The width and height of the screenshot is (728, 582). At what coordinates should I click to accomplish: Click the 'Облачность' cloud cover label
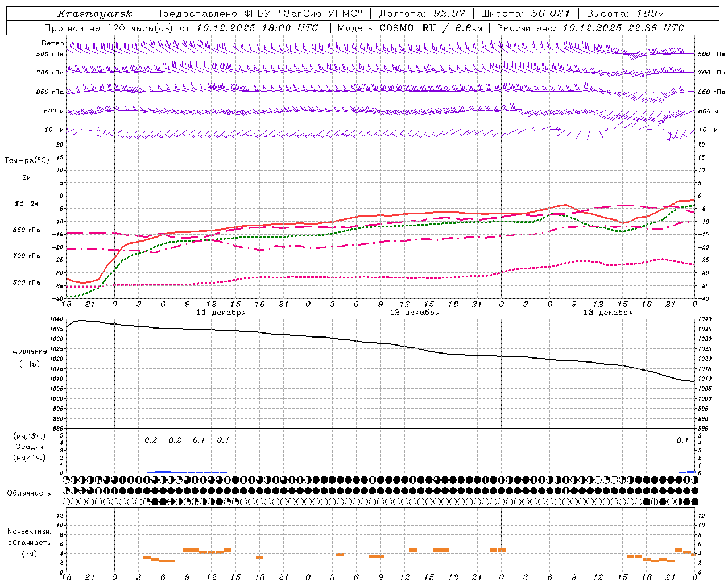[29, 493]
